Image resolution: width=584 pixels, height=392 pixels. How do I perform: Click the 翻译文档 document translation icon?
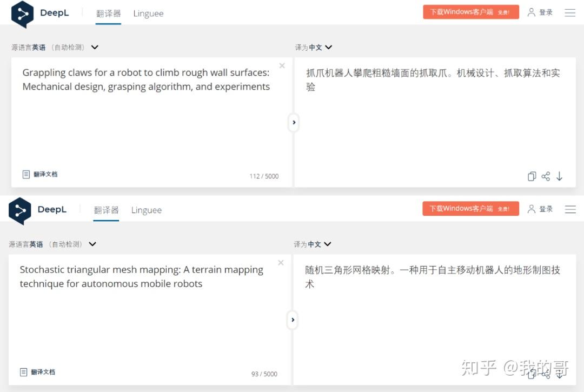point(25,174)
